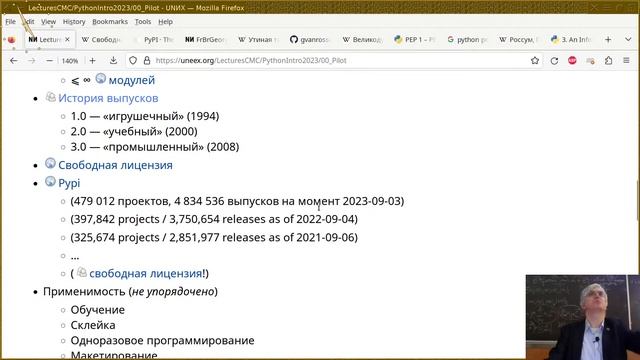Switch to the 3. An Info Python tab
This screenshot has width=640, height=360.
pyautogui.click(x=571, y=40)
